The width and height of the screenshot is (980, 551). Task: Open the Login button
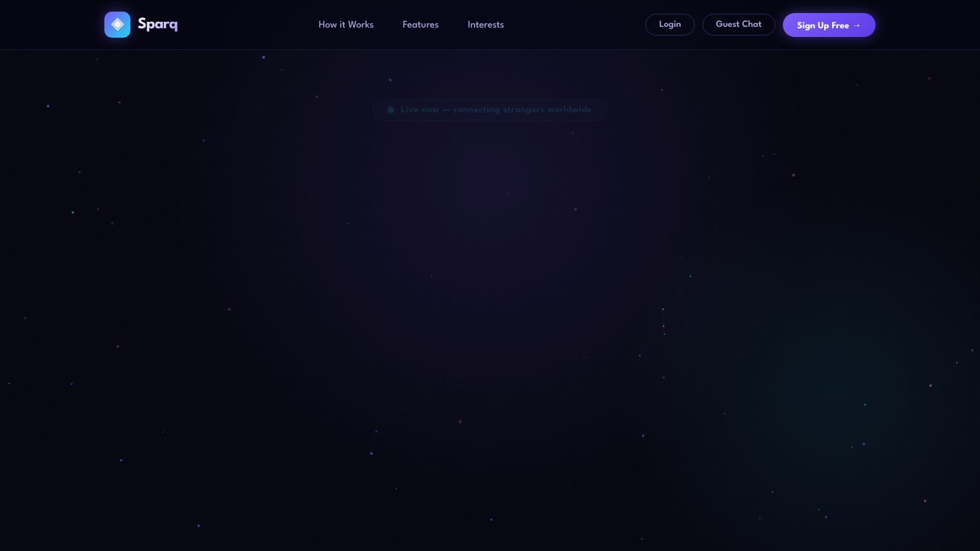tap(670, 25)
